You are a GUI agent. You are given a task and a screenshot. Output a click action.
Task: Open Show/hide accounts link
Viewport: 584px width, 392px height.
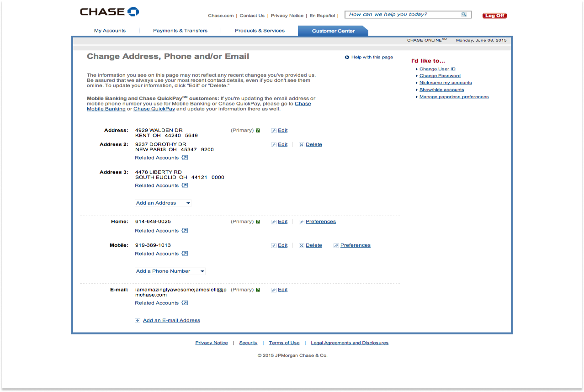[x=442, y=90]
